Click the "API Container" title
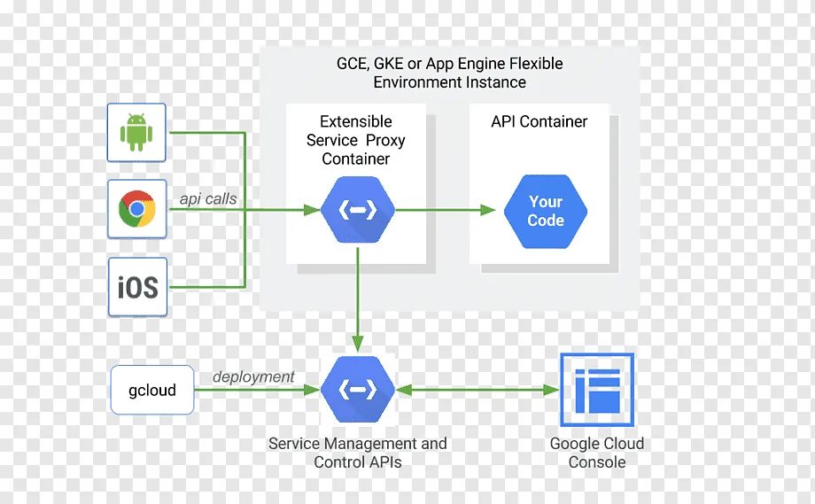The height and width of the screenshot is (504, 815). pyautogui.click(x=539, y=121)
